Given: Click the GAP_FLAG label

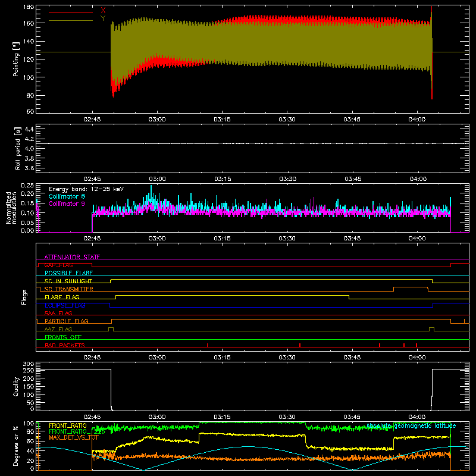Looking at the screenshot, I should pos(58,265).
